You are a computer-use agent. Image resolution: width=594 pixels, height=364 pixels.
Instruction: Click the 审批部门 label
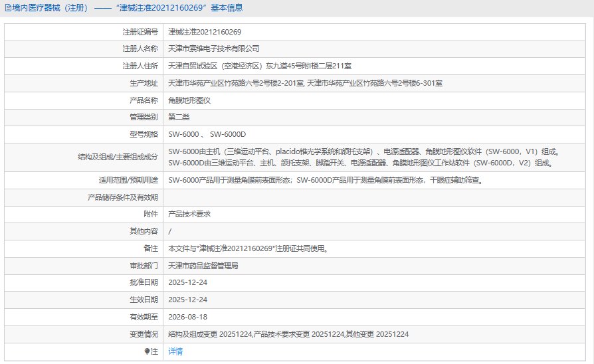tap(144, 266)
